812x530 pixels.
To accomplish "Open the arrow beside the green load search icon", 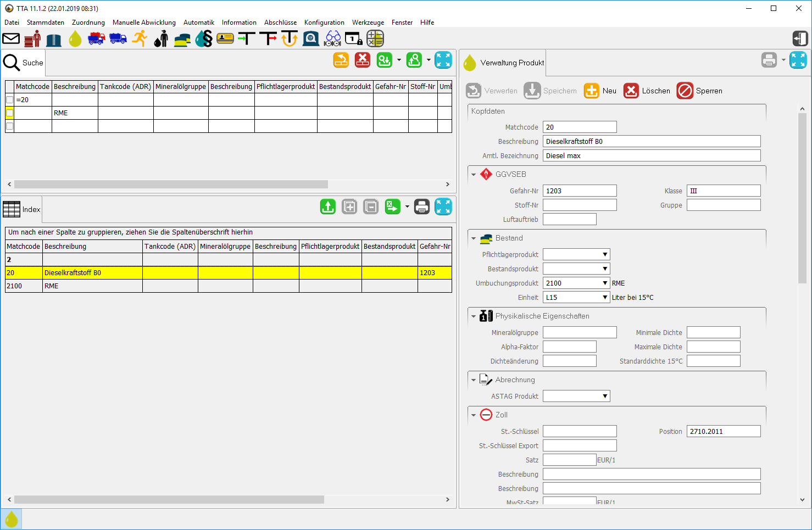I will click(x=399, y=60).
